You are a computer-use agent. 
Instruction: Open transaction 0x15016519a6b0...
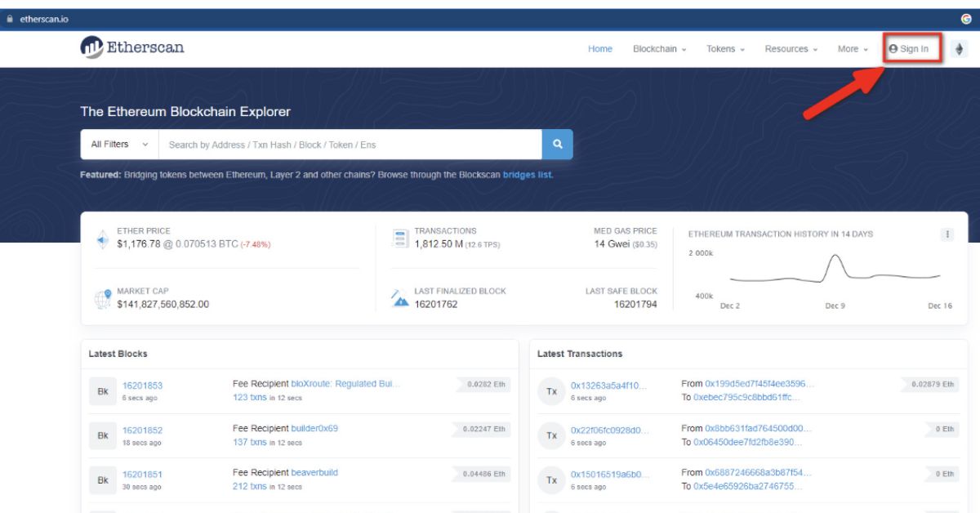(608, 475)
